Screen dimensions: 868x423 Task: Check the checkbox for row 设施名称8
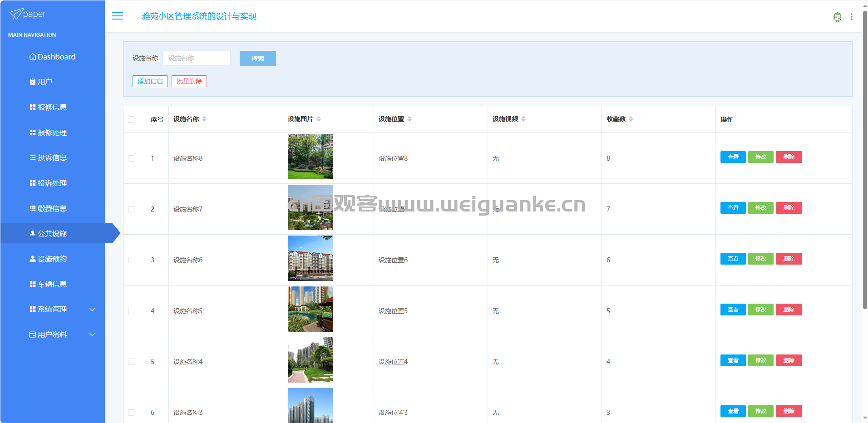(131, 158)
